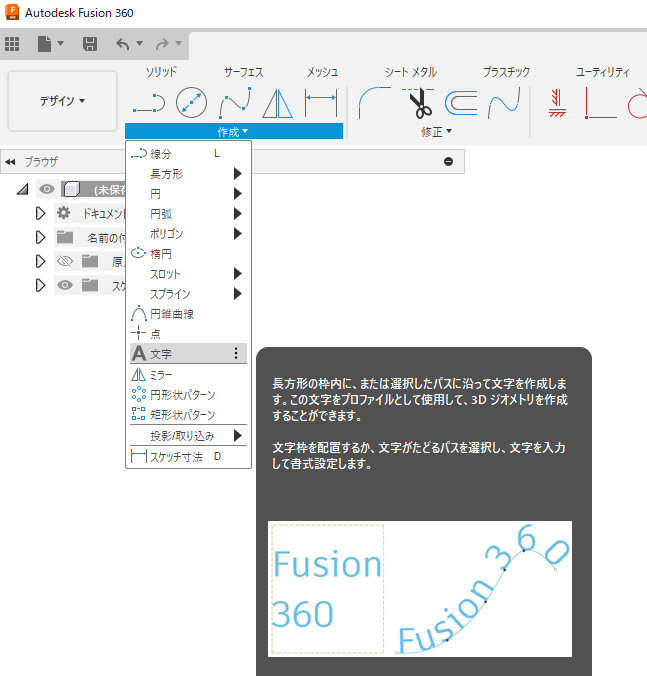Open the Undo history dropdown arrow
647x676 pixels.
[x=139, y=43]
